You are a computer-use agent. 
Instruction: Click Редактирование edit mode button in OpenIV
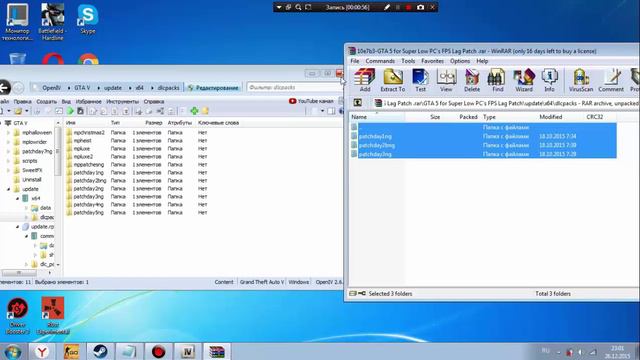click(x=213, y=88)
